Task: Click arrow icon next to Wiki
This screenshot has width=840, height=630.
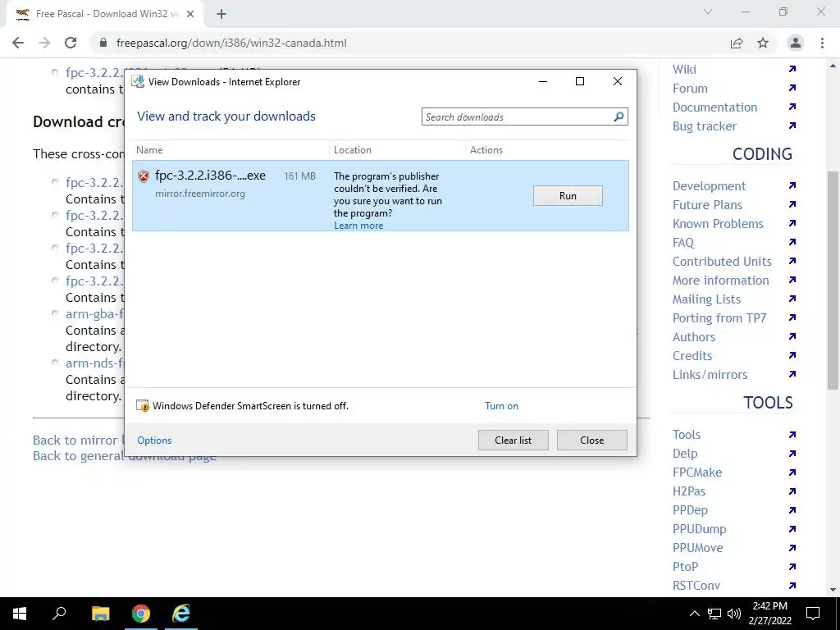Action: pyautogui.click(x=792, y=69)
